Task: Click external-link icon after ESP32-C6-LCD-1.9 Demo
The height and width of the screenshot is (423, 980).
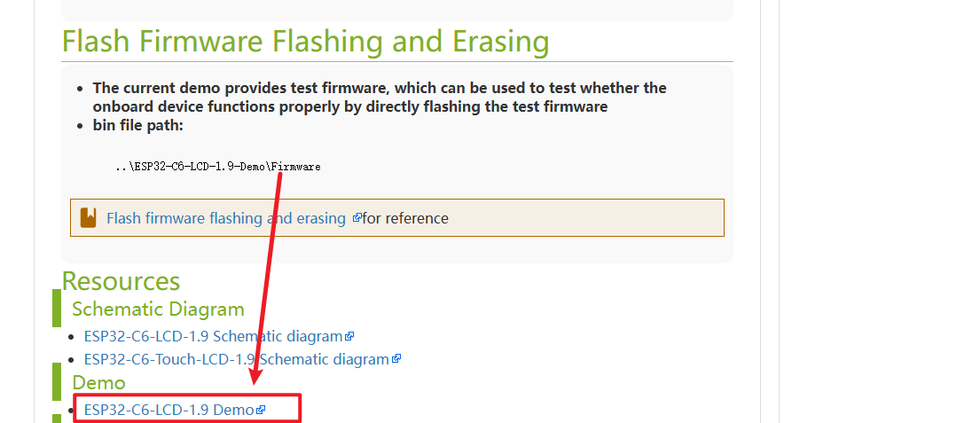Action: 261,410
